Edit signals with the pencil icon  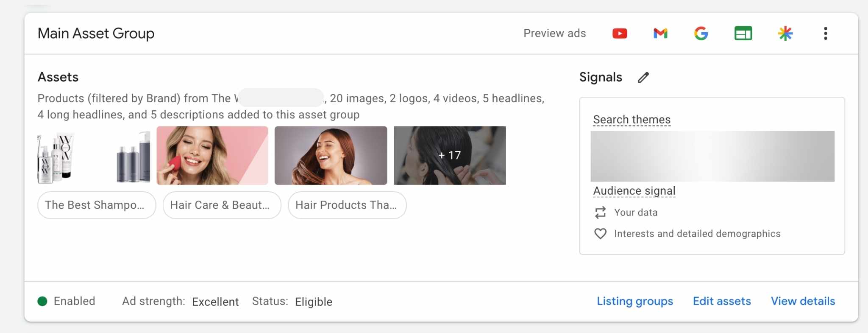point(643,77)
